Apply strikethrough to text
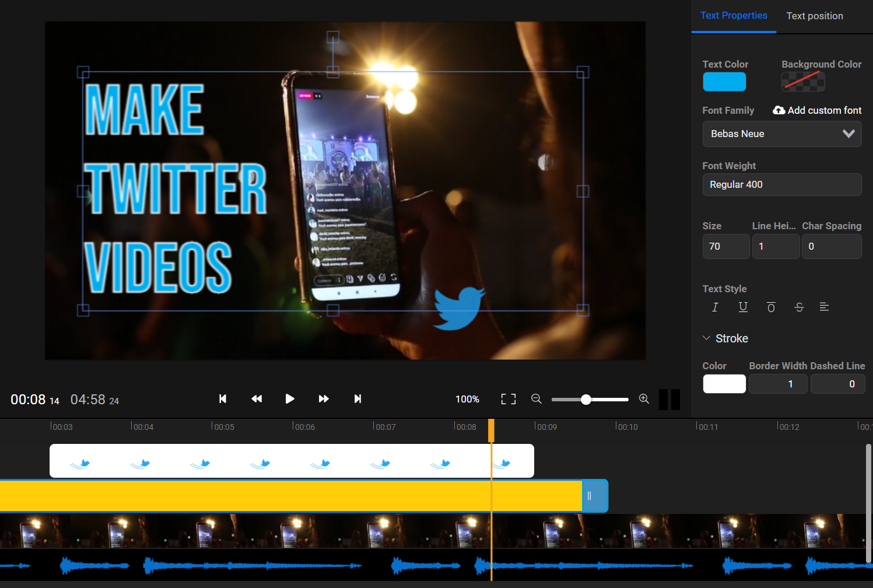 (x=799, y=307)
